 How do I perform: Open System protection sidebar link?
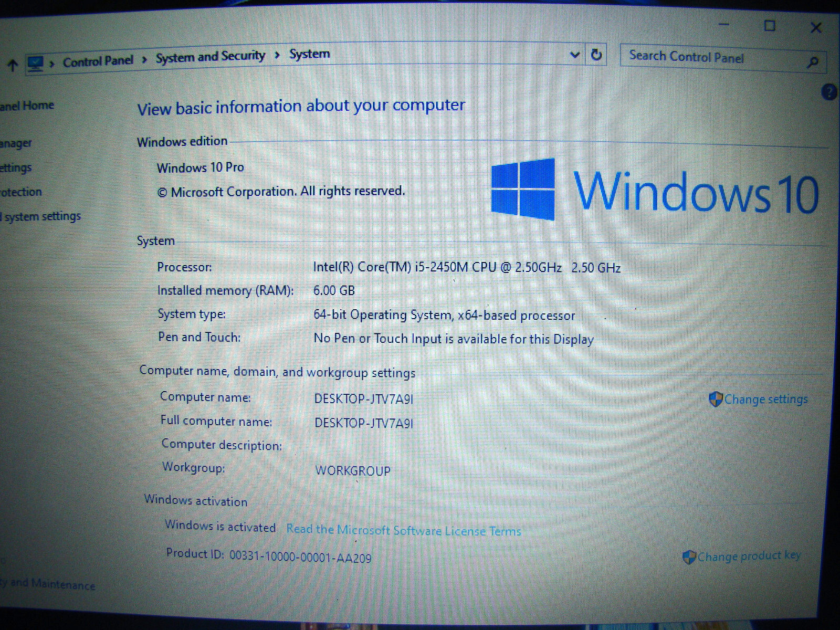pos(20,192)
